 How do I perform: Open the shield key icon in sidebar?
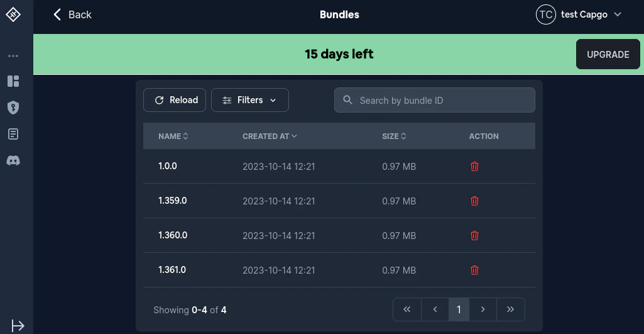pyautogui.click(x=13, y=108)
